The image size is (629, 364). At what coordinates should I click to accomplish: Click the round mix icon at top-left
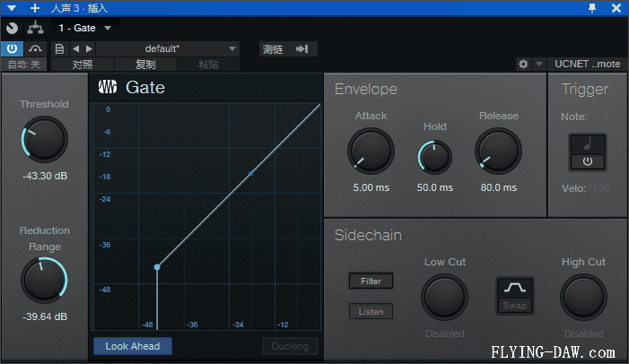coord(12,28)
